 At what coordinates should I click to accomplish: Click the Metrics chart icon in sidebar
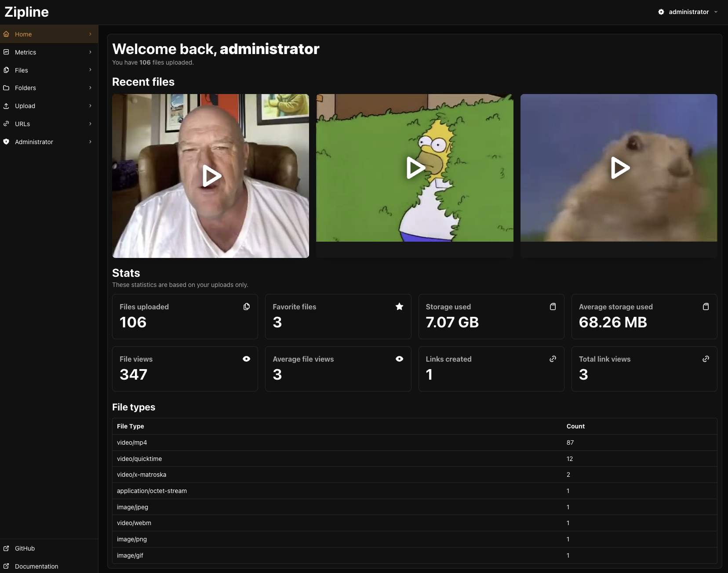pyautogui.click(x=6, y=52)
